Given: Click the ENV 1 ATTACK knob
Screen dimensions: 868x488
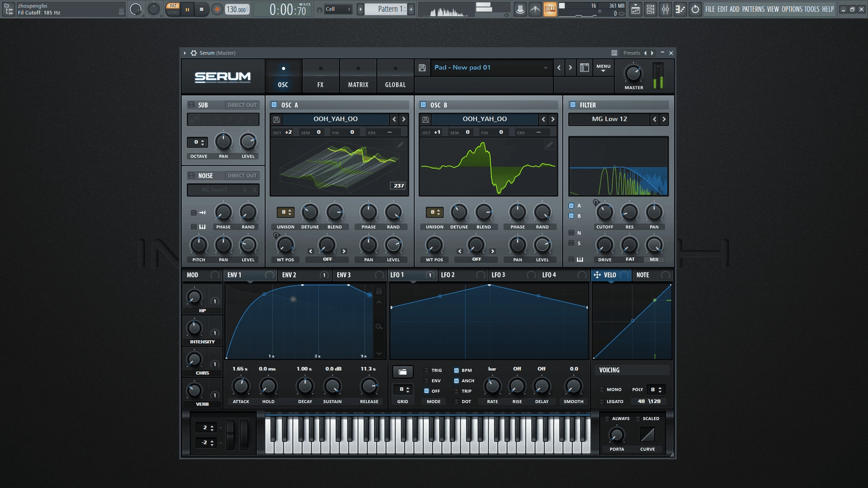Looking at the screenshot, I should click(x=241, y=386).
